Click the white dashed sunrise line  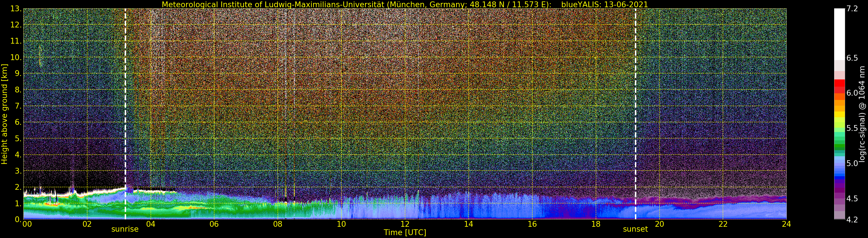(125, 114)
